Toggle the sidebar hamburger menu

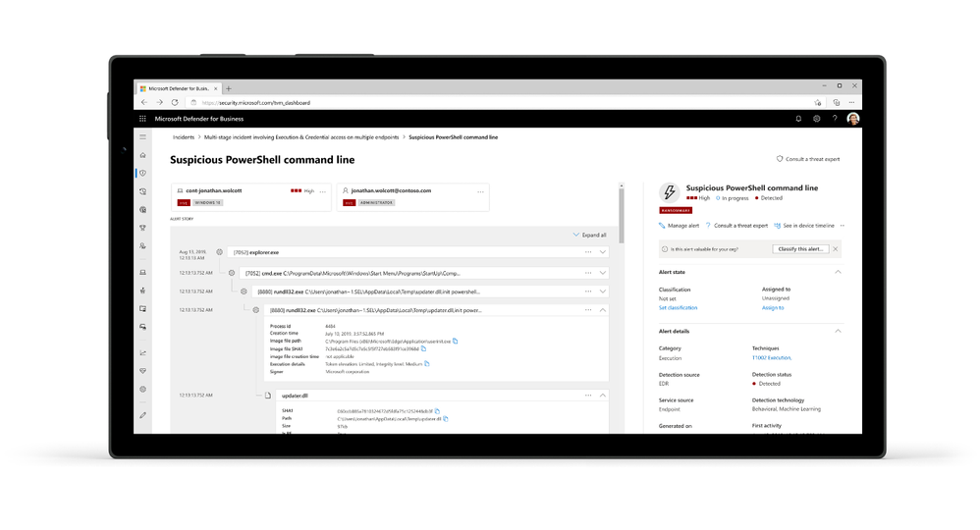[143, 136]
